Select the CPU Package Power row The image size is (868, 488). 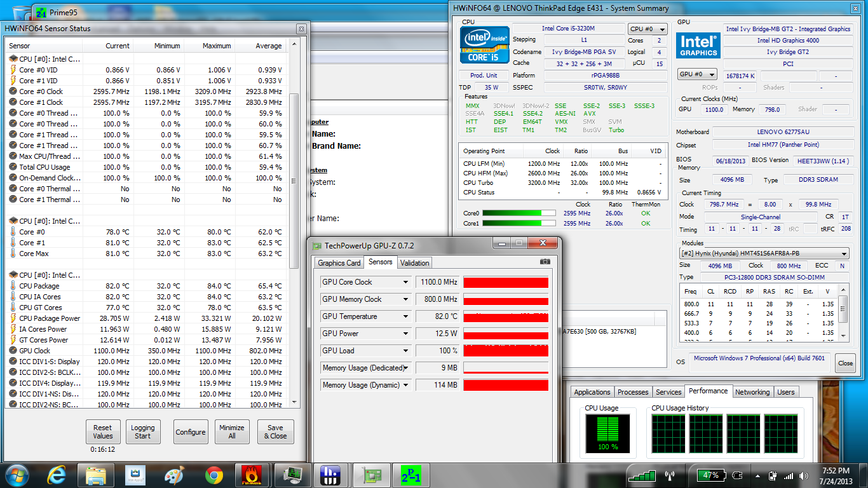tap(146, 318)
